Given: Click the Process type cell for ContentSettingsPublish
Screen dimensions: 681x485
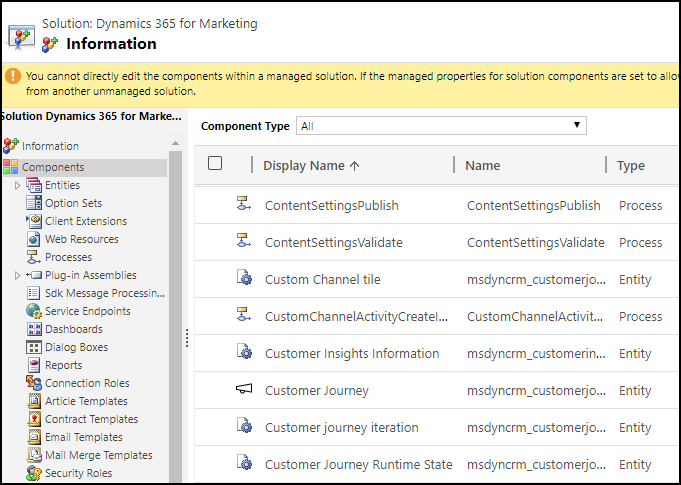Looking at the screenshot, I should pyautogui.click(x=641, y=205).
